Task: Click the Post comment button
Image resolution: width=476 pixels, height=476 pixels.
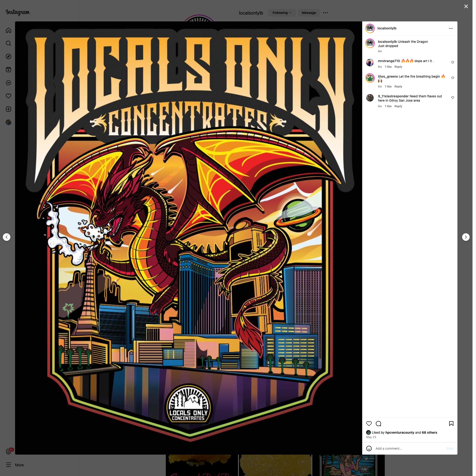Action: pos(450,448)
